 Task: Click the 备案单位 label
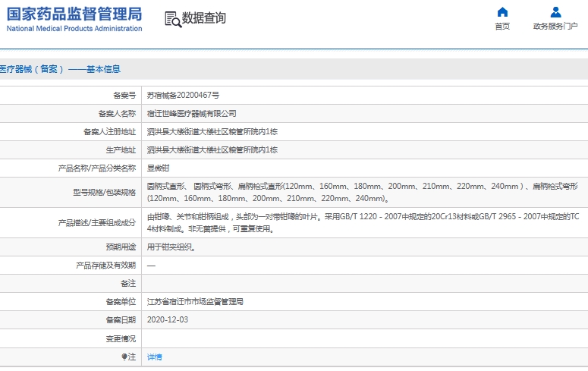121,302
